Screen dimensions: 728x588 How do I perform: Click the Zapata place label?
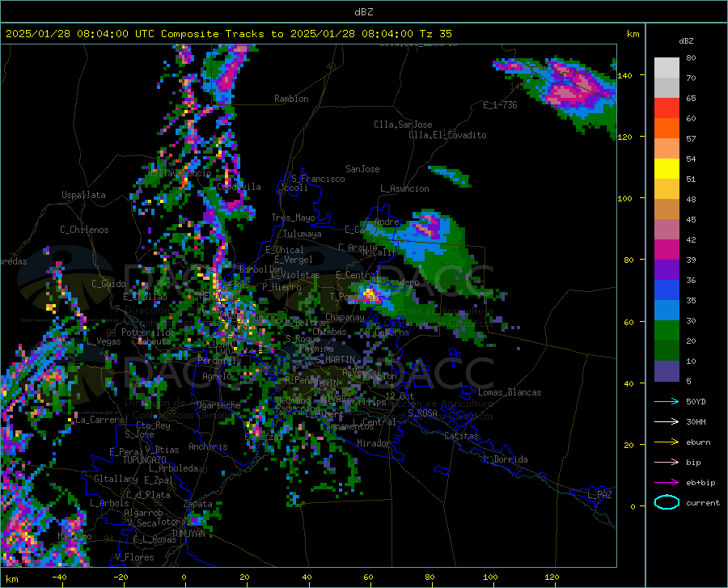point(198,504)
